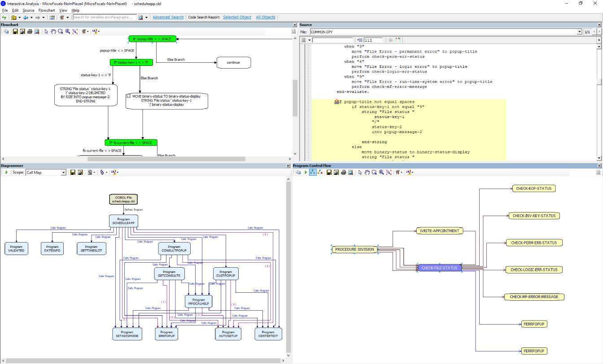Select the CHECK-FILE-STATUS node in Control Flow
Viewport: 603px width, 364px height.
click(x=439, y=268)
